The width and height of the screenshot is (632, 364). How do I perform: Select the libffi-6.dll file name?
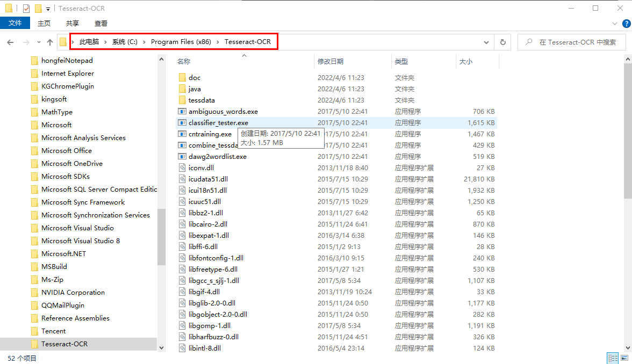[203, 246]
